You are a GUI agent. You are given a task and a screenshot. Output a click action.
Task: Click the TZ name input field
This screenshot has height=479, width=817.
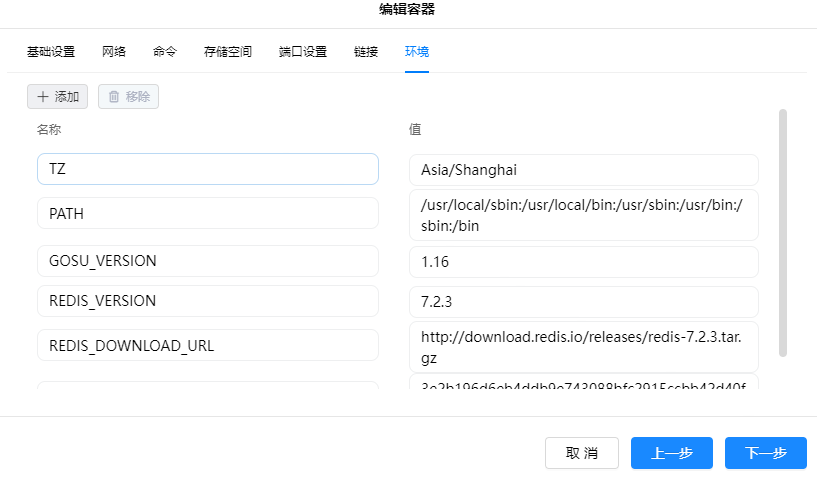coord(208,169)
